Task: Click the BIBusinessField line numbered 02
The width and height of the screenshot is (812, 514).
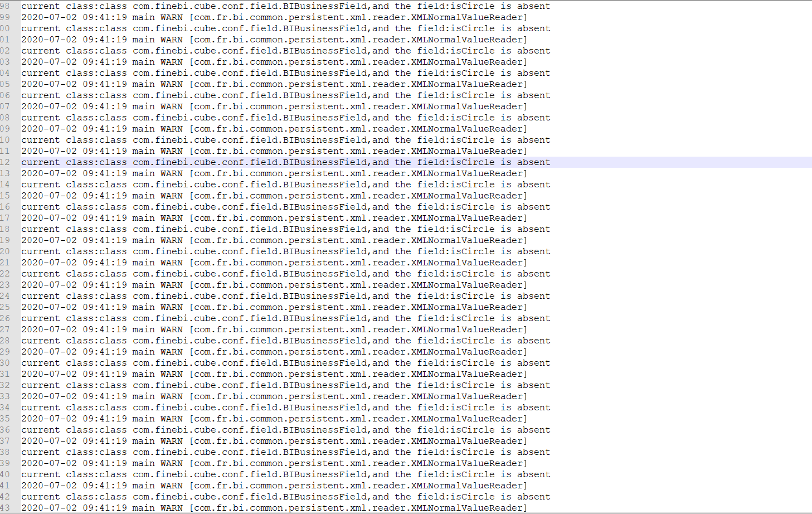Action: coord(286,51)
